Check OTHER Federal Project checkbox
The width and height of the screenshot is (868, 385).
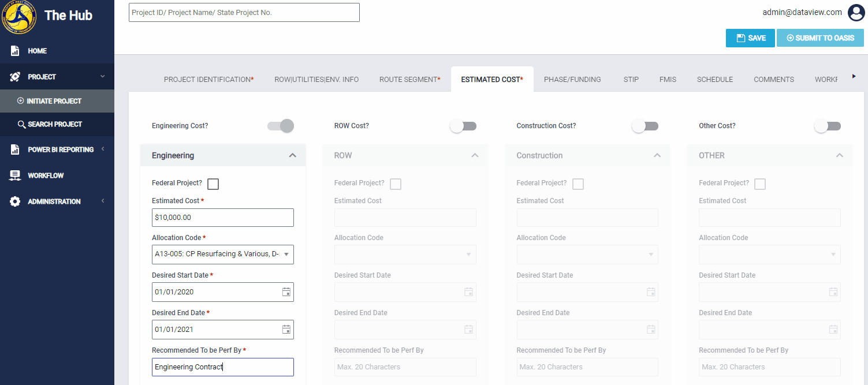pos(760,184)
